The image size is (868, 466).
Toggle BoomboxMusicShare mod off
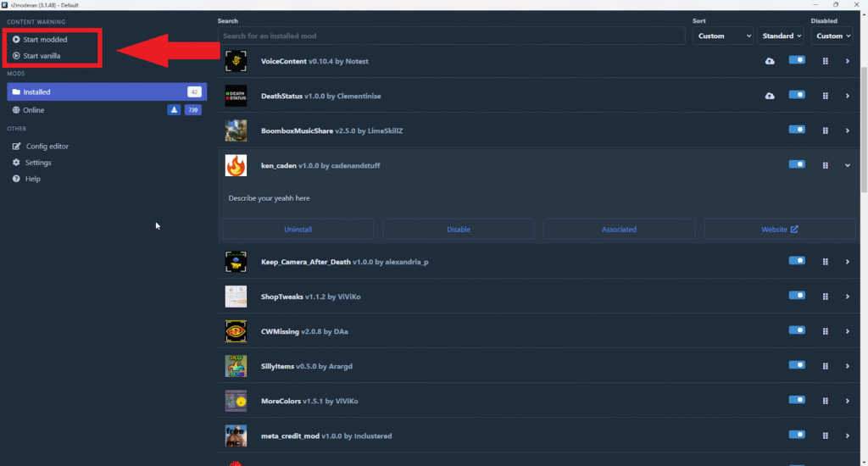point(797,130)
